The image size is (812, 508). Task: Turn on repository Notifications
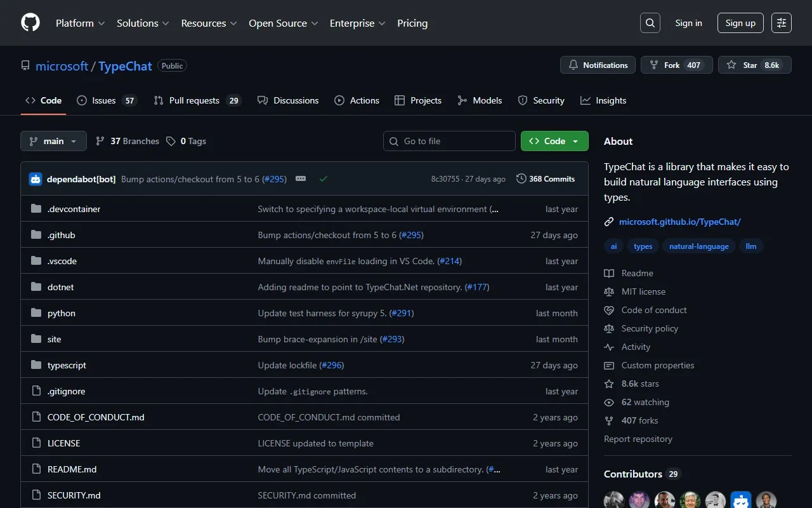pos(598,65)
